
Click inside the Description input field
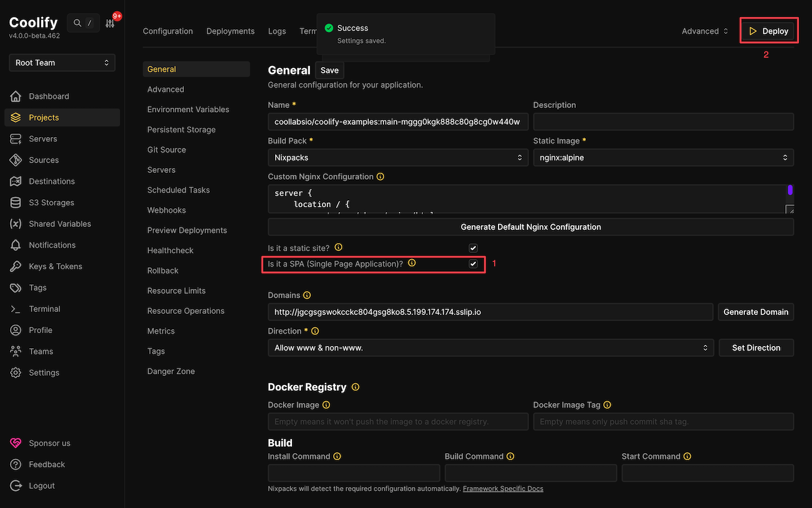coord(663,121)
